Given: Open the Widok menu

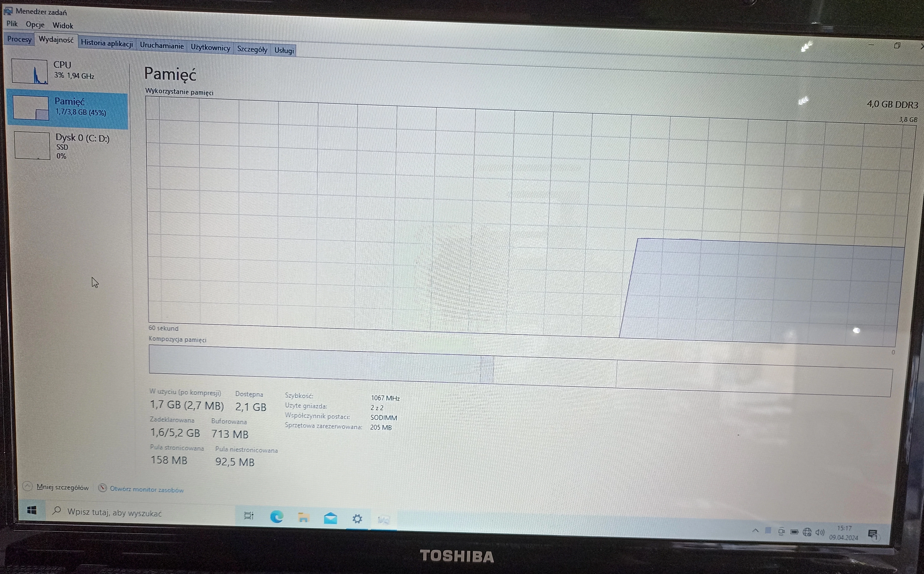Looking at the screenshot, I should (63, 25).
